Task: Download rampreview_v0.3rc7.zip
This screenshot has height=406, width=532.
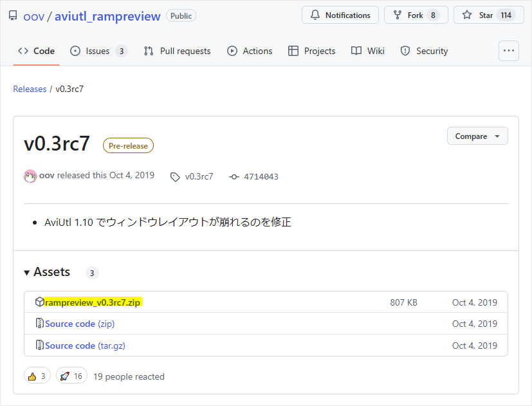Action: [x=93, y=302]
